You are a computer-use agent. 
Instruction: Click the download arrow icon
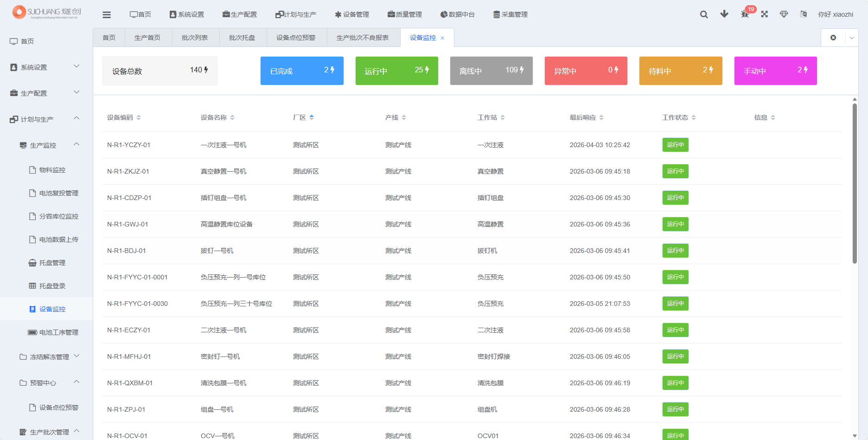click(x=724, y=14)
